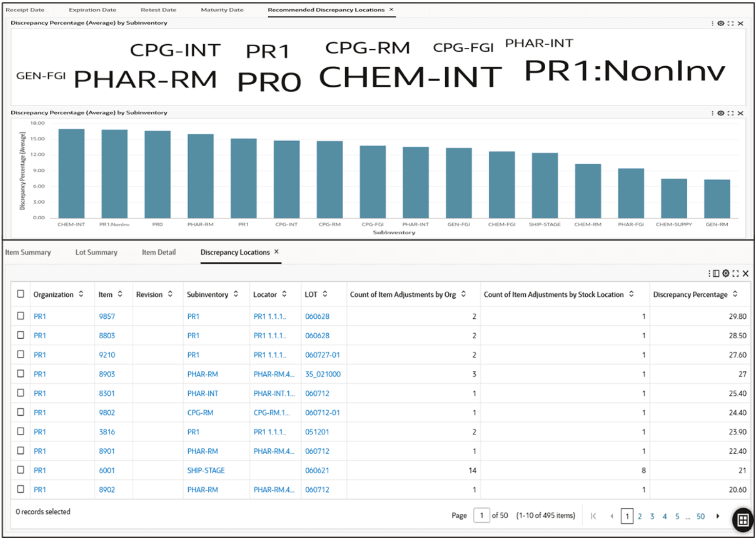Select the row checkbox for item 8803

pyautogui.click(x=21, y=335)
